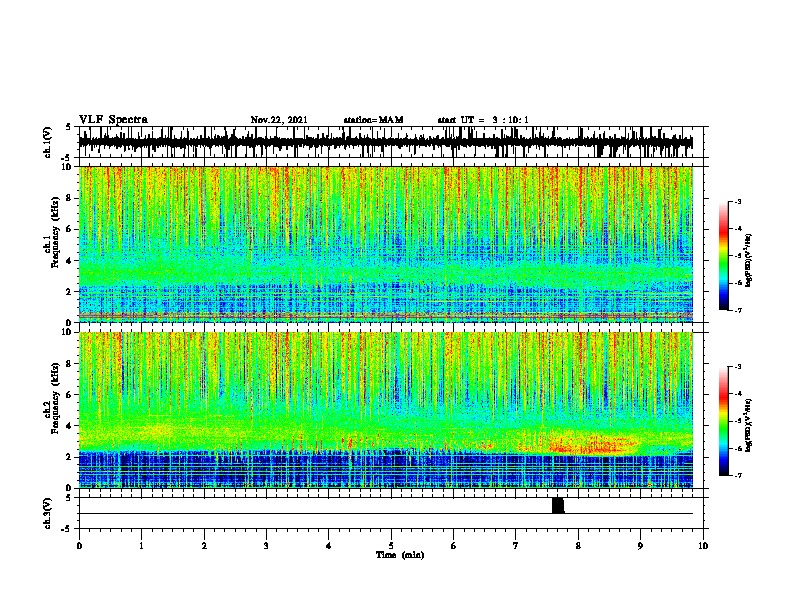The height and width of the screenshot is (612, 792).
Task: Click time axis tick label 5
Action: coord(391,546)
